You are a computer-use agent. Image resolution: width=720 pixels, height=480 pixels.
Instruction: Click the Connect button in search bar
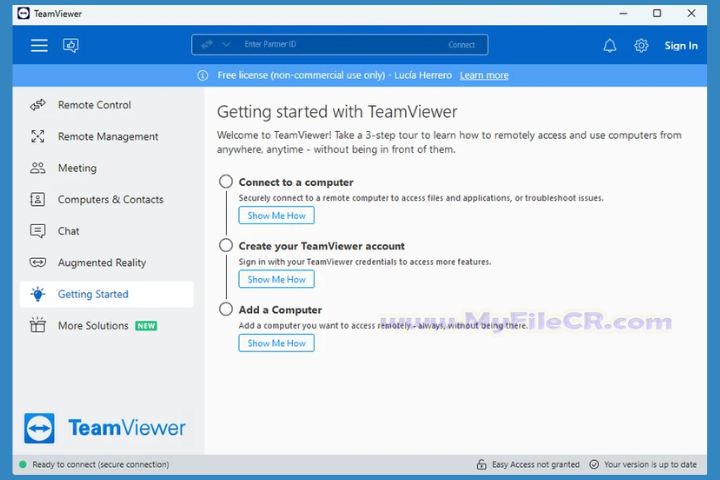coord(461,45)
